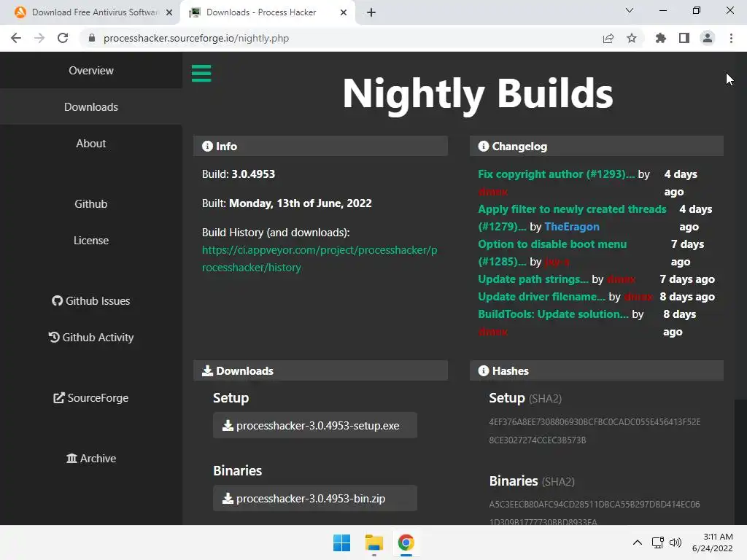Toggle the green hamburger menu icon
The image size is (747, 560).
click(201, 74)
